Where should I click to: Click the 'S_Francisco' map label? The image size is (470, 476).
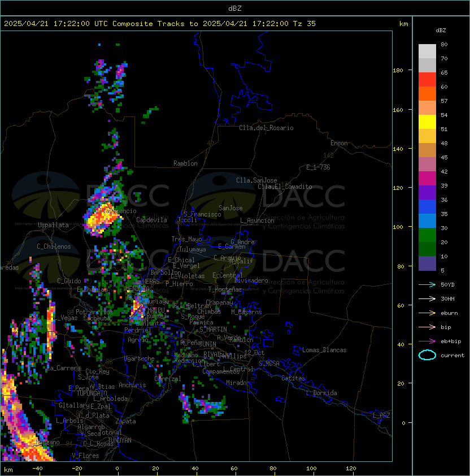point(202,214)
